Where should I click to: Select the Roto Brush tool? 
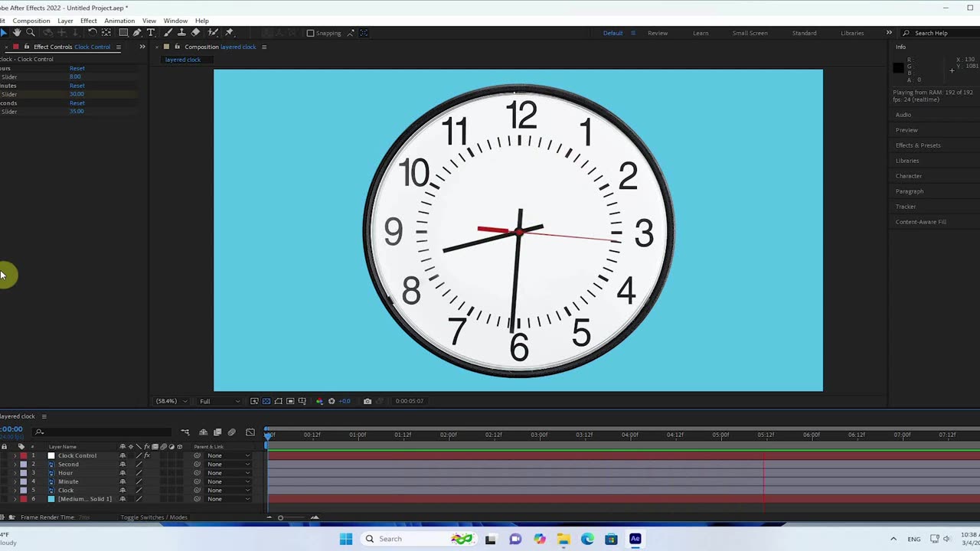(214, 33)
